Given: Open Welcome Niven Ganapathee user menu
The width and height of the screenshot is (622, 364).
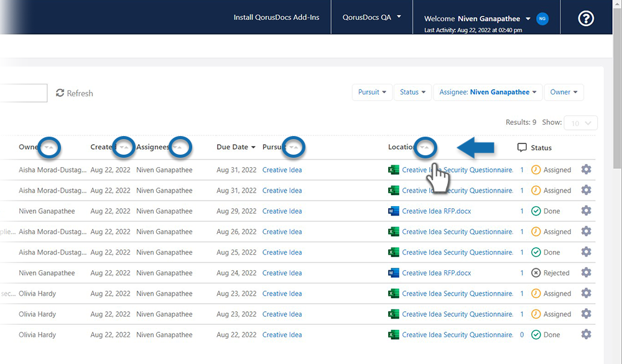Looking at the screenshot, I should point(477,19).
